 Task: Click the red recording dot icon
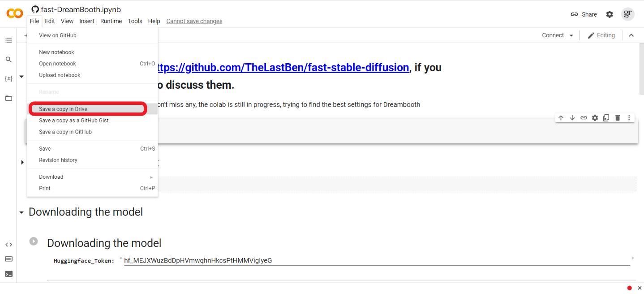pyautogui.click(x=629, y=288)
